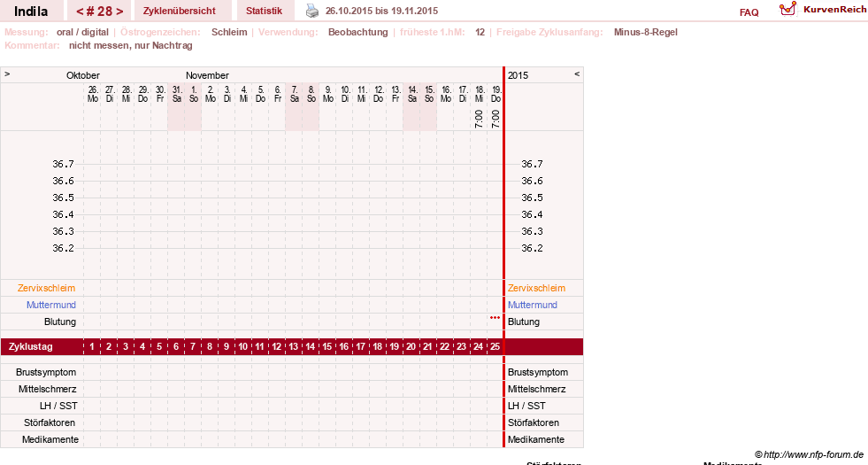This screenshot has width=868, height=465.
Task: Click the left Störfaktoren row label
Action: (x=50, y=422)
